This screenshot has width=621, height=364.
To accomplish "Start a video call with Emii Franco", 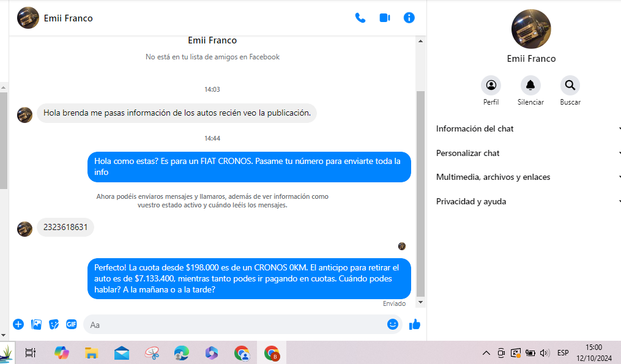I will tap(385, 18).
